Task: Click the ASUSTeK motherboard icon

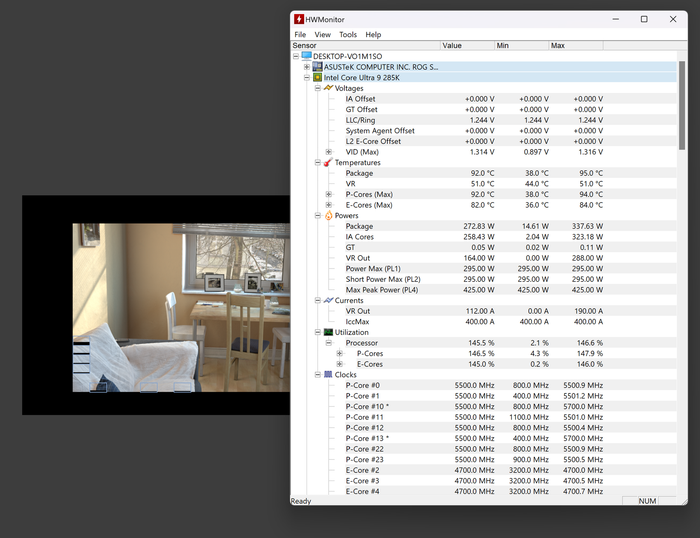Action: click(317, 67)
